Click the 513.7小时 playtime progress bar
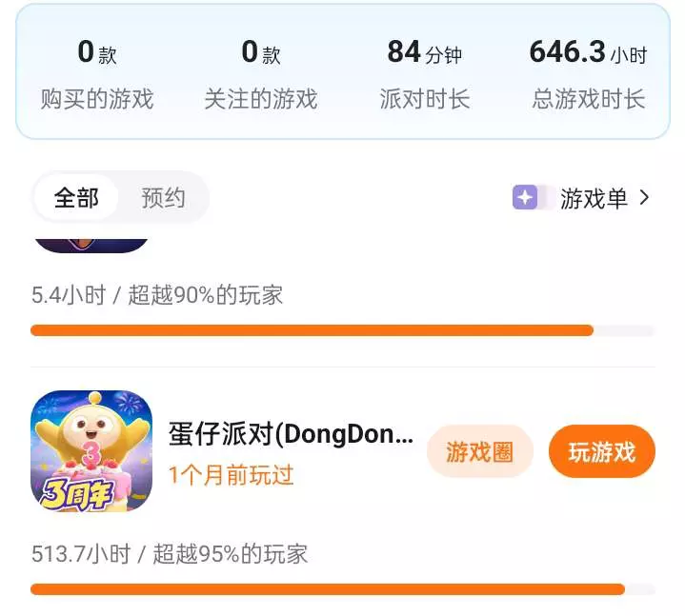The width and height of the screenshot is (685, 616). [x=343, y=589]
